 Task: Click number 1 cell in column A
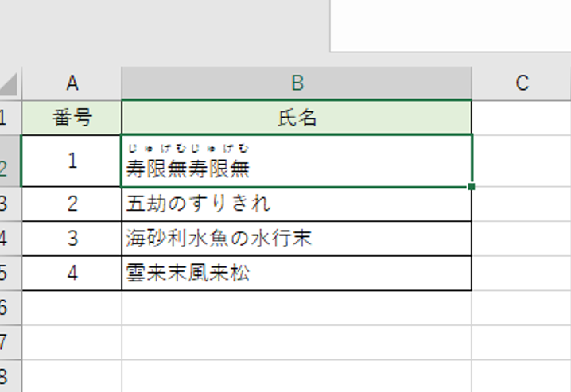72,161
